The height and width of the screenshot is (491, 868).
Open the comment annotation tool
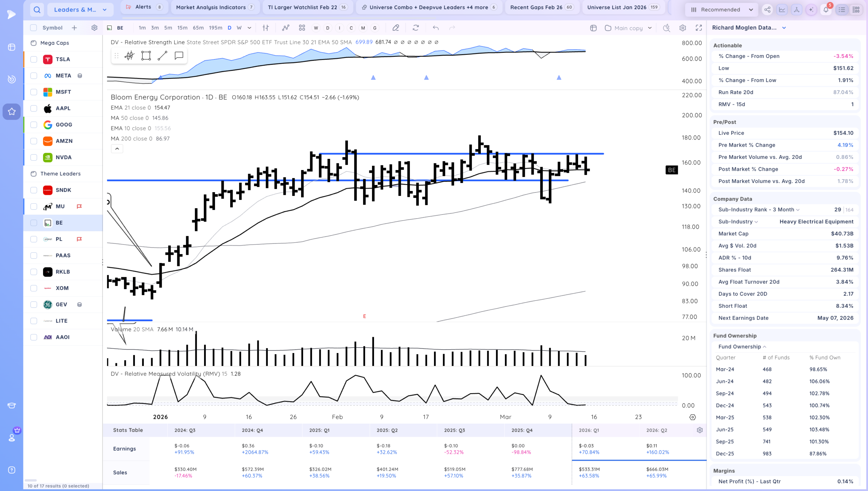[x=179, y=56]
